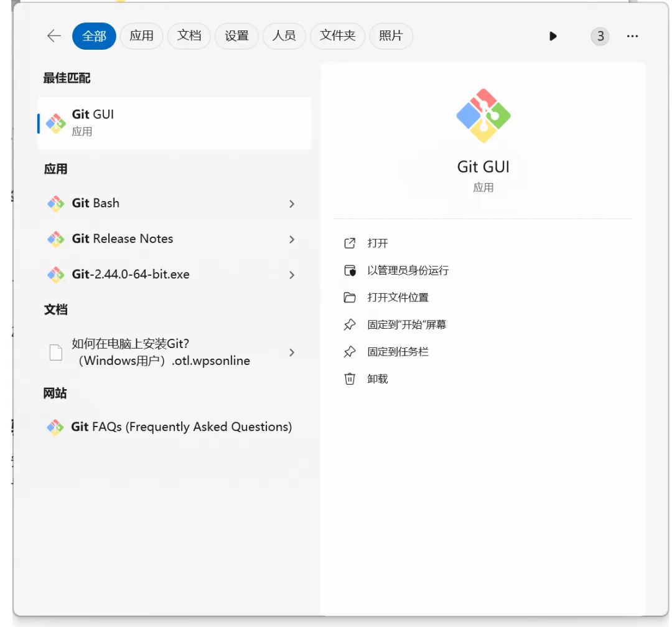The height and width of the screenshot is (627, 672).
Task: Click the Git Bash app icon
Action: point(56,204)
